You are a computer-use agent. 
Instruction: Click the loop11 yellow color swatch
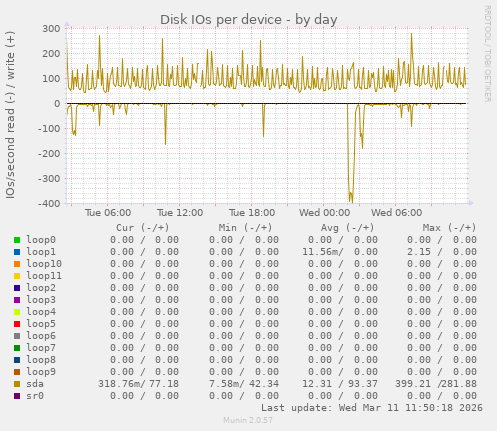[17, 276]
